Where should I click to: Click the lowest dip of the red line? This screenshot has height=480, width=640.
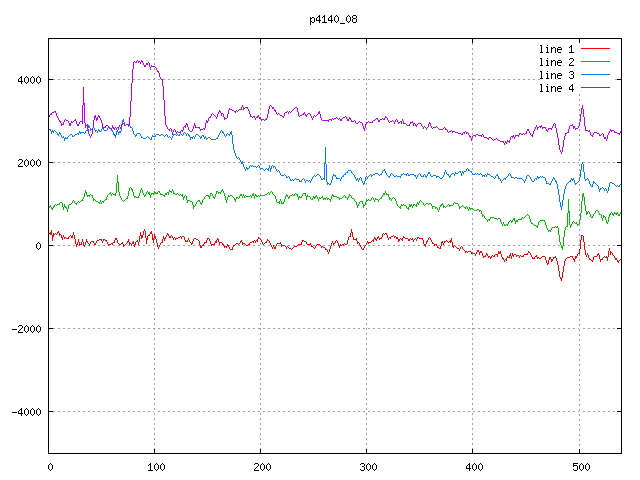click(x=561, y=278)
